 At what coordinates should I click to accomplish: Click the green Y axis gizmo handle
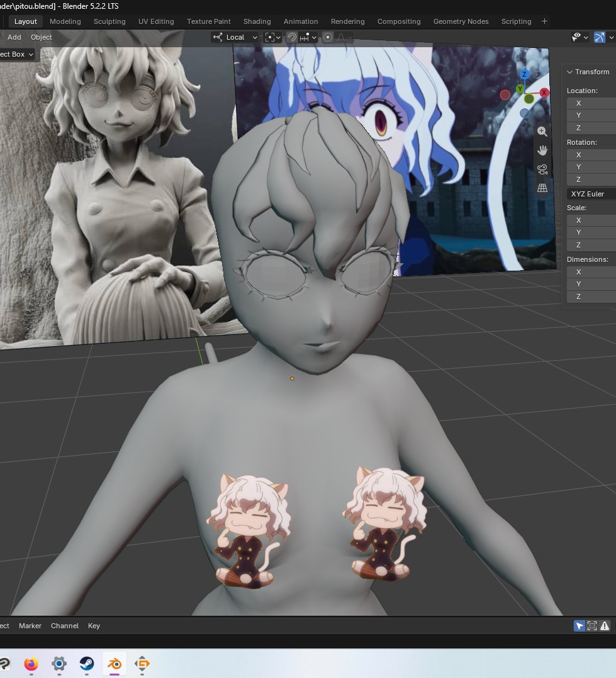(520, 89)
